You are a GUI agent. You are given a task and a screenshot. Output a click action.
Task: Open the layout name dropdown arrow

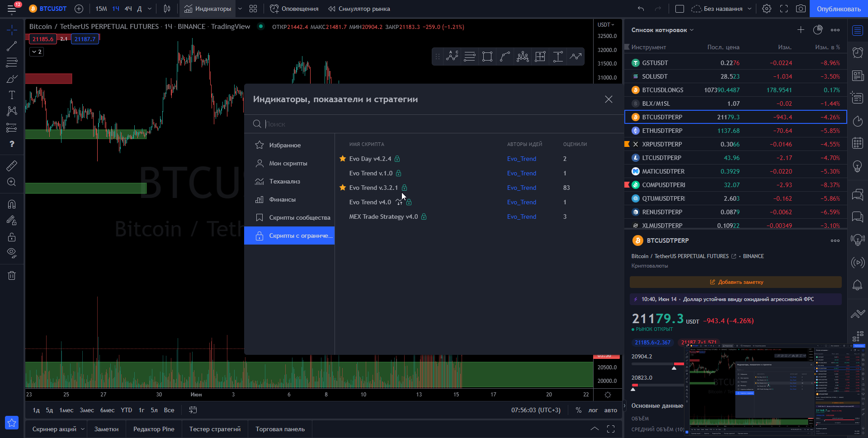(x=749, y=9)
